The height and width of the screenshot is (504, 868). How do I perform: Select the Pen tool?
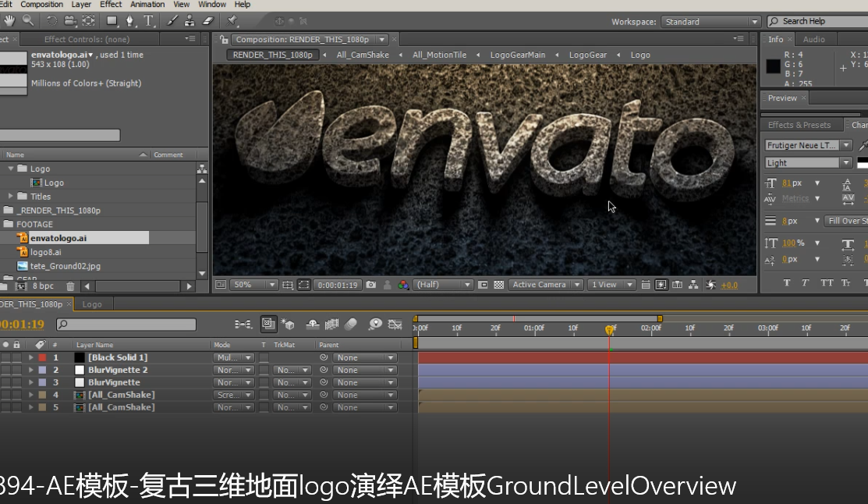[x=130, y=21]
